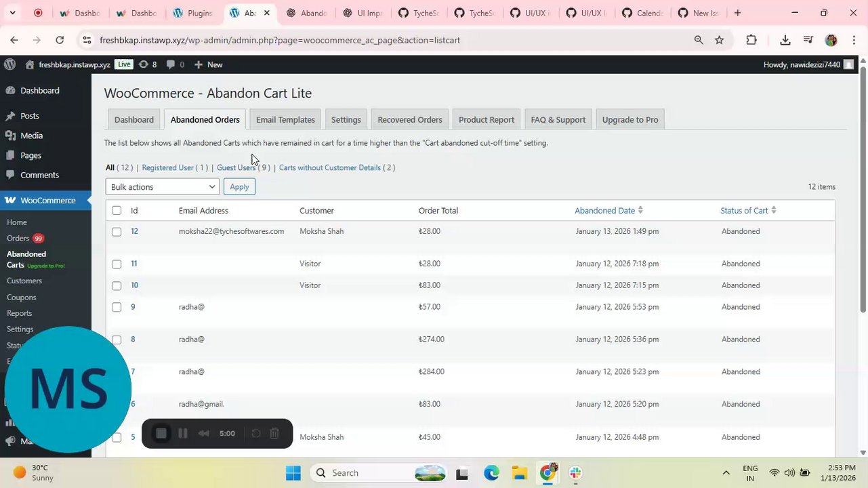Viewport: 868px width, 488px height.
Task: Select checkbox for cart Id 5
Action: [117, 438]
